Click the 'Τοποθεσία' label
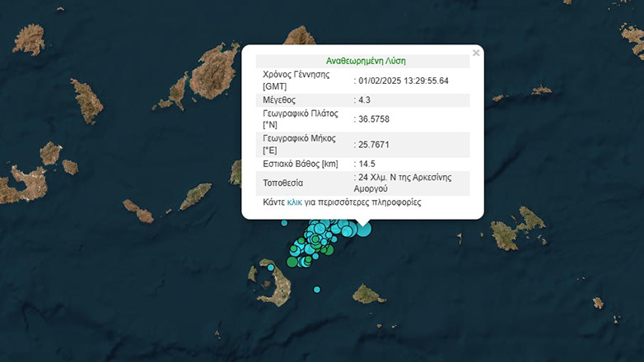 [282, 183]
